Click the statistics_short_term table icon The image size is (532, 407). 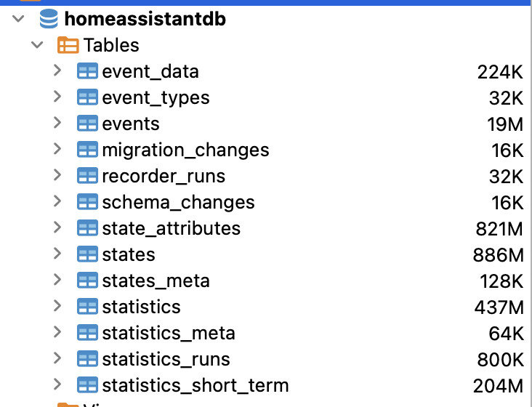coord(87,385)
